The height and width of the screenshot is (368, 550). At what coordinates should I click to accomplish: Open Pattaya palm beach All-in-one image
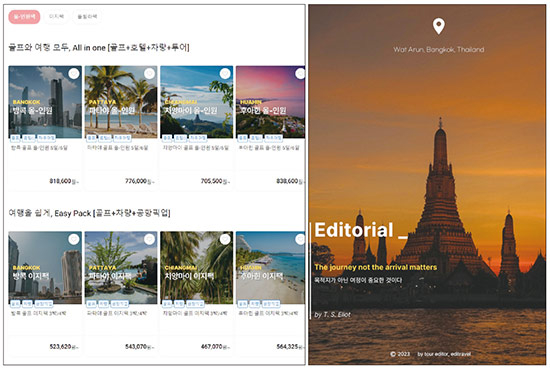[121, 102]
